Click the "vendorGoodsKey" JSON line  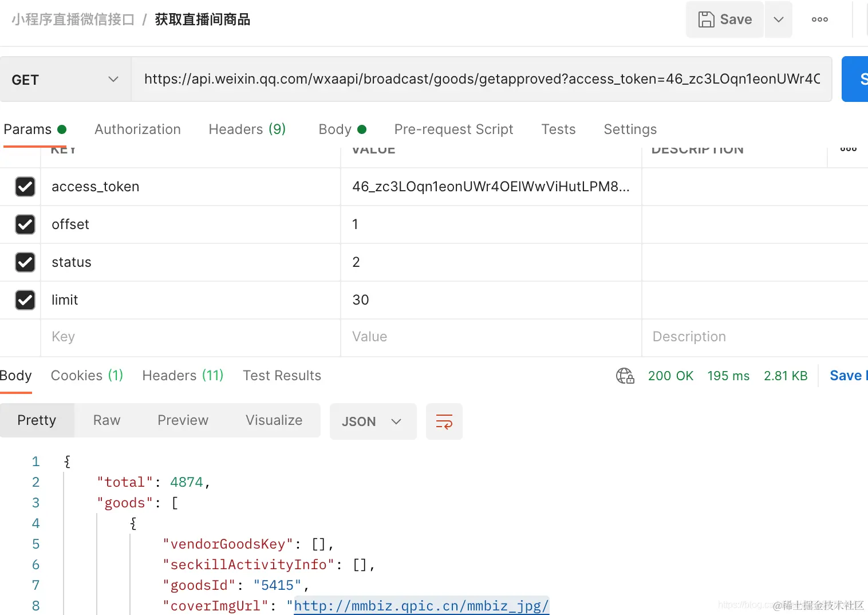[x=248, y=544]
